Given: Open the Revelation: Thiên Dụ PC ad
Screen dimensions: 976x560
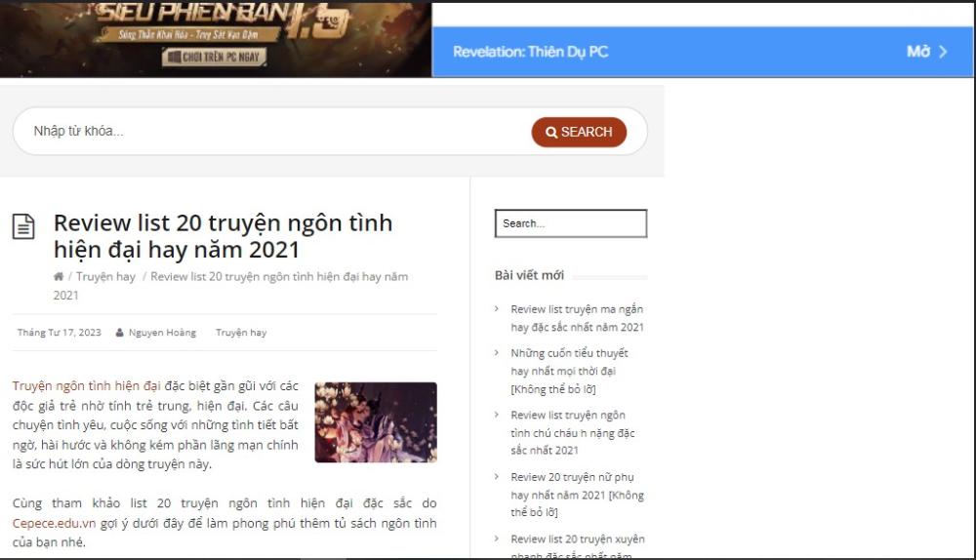Looking at the screenshot, I should [x=530, y=52].
